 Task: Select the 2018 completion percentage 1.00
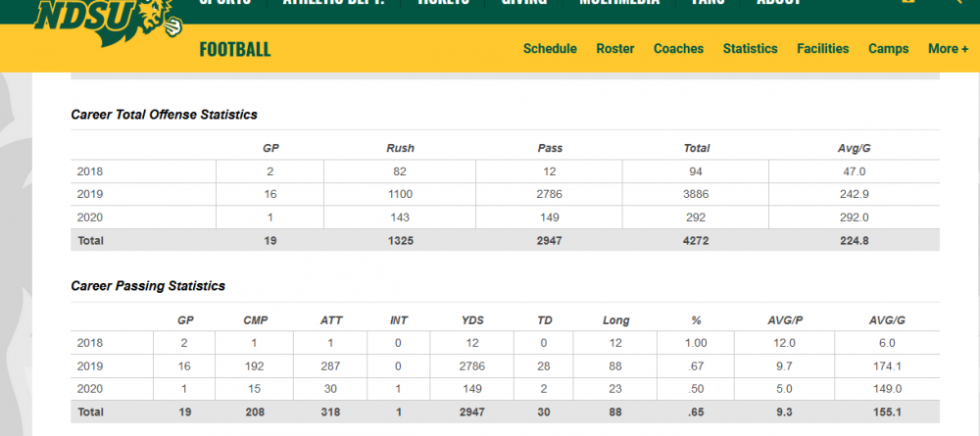point(696,343)
